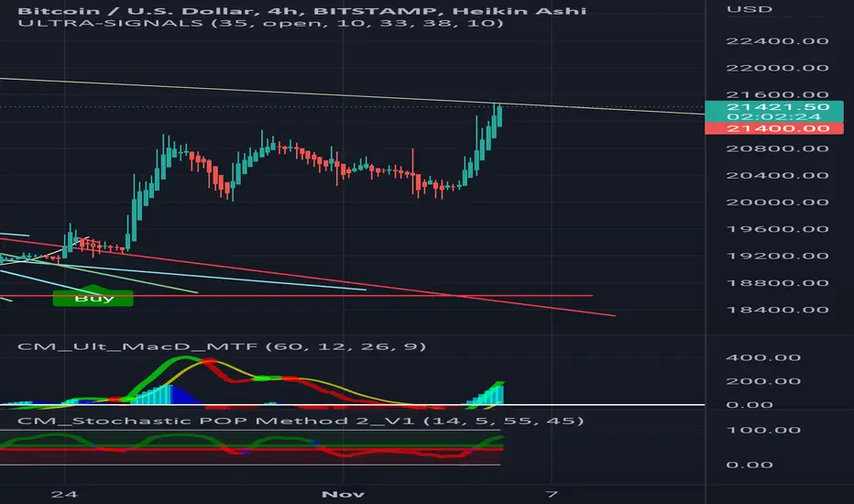The width and height of the screenshot is (854, 504).
Task: Click the 18800.00 price axis label
Action: click(x=778, y=283)
